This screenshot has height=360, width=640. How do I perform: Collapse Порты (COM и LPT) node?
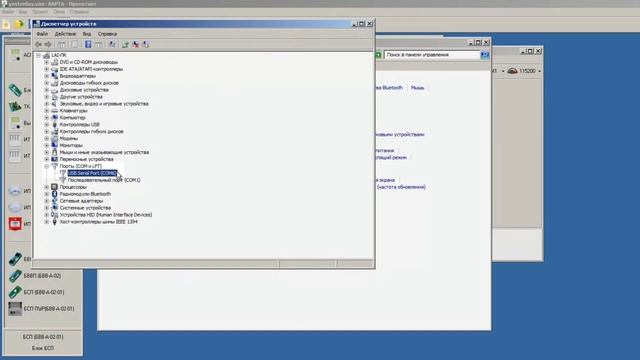[47, 166]
